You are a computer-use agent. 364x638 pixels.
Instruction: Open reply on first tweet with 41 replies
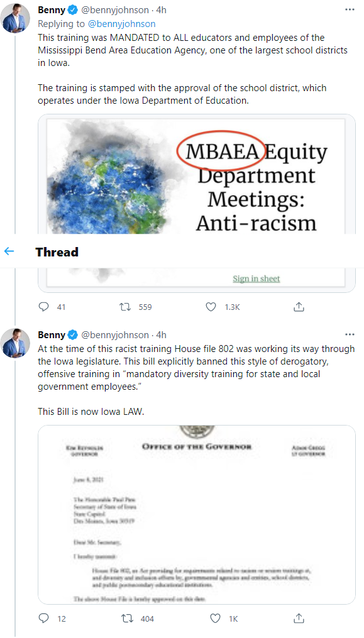tap(43, 307)
